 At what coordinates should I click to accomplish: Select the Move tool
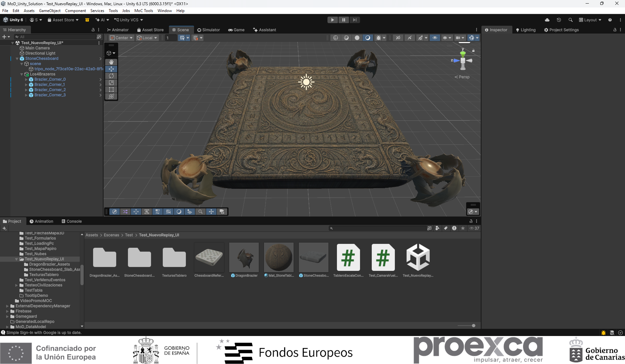pyautogui.click(x=111, y=69)
